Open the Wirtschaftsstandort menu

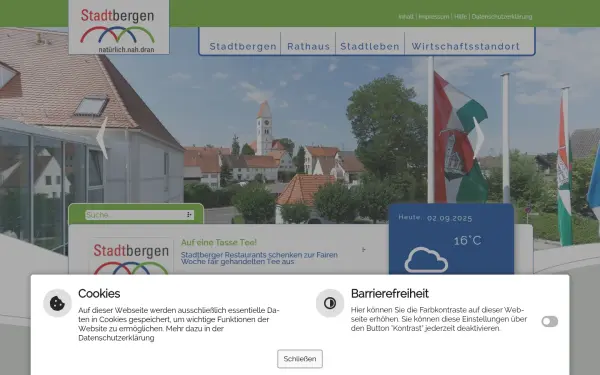(x=466, y=46)
